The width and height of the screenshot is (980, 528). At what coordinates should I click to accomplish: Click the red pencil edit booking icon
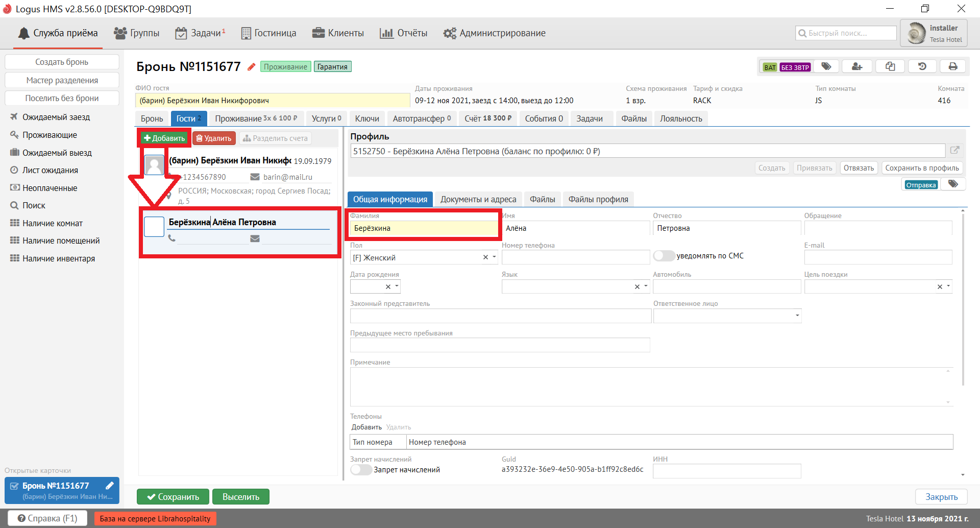(x=251, y=67)
